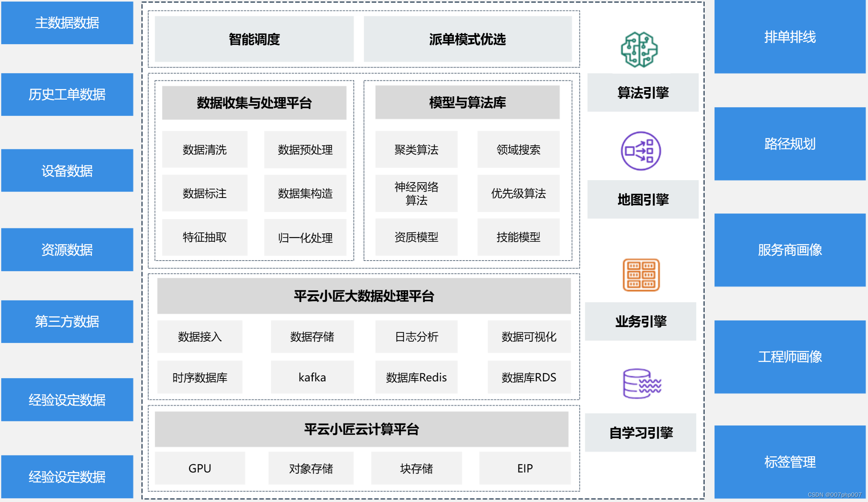Click the 派单模式优选 header box

pos(467,39)
